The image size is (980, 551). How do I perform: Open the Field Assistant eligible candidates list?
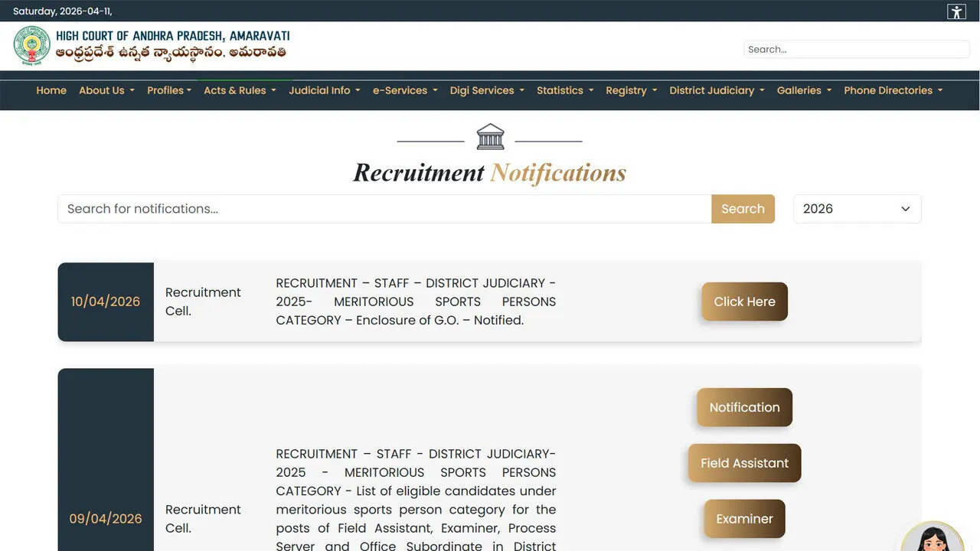coord(743,463)
